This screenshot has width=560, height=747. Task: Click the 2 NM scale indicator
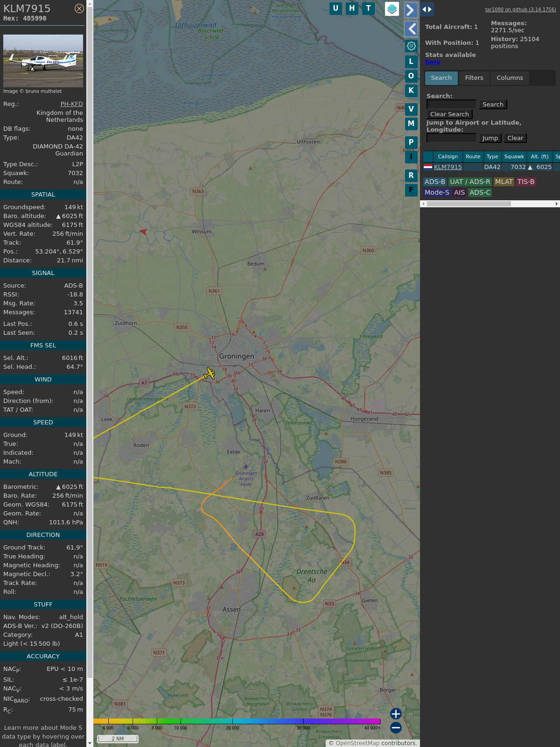tap(118, 739)
